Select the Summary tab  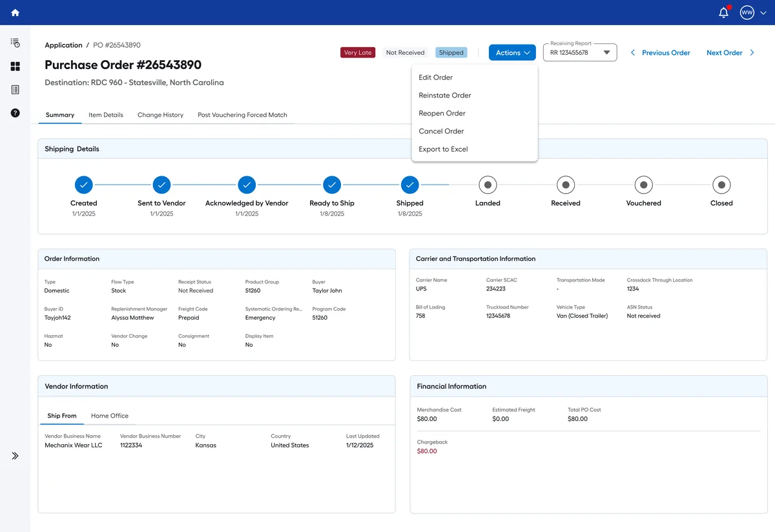click(60, 115)
